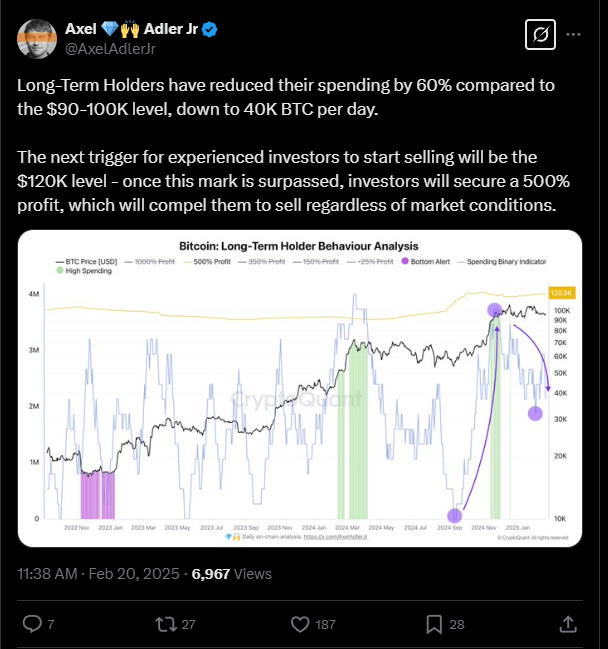
Task: Bookmark this post
Action: tap(434, 624)
